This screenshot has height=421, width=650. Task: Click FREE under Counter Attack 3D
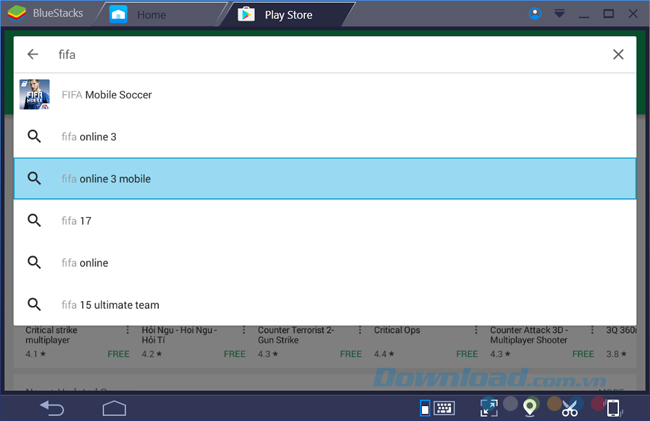pos(583,354)
